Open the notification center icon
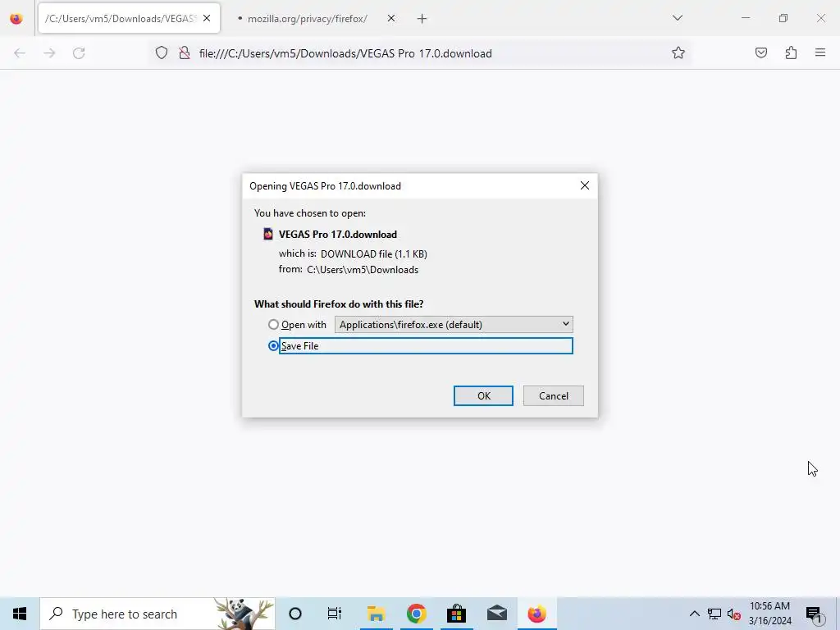Screen dimensions: 840x630 [814, 614]
